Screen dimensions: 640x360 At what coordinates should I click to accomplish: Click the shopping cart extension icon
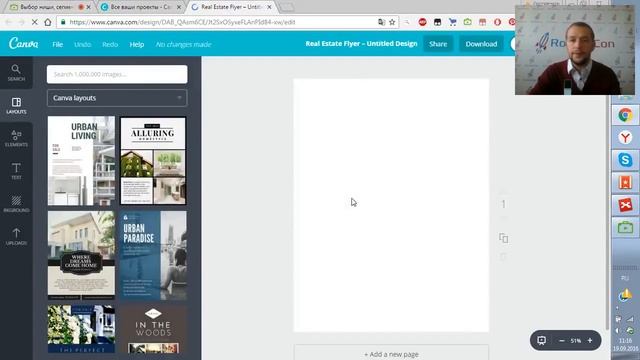452,22
